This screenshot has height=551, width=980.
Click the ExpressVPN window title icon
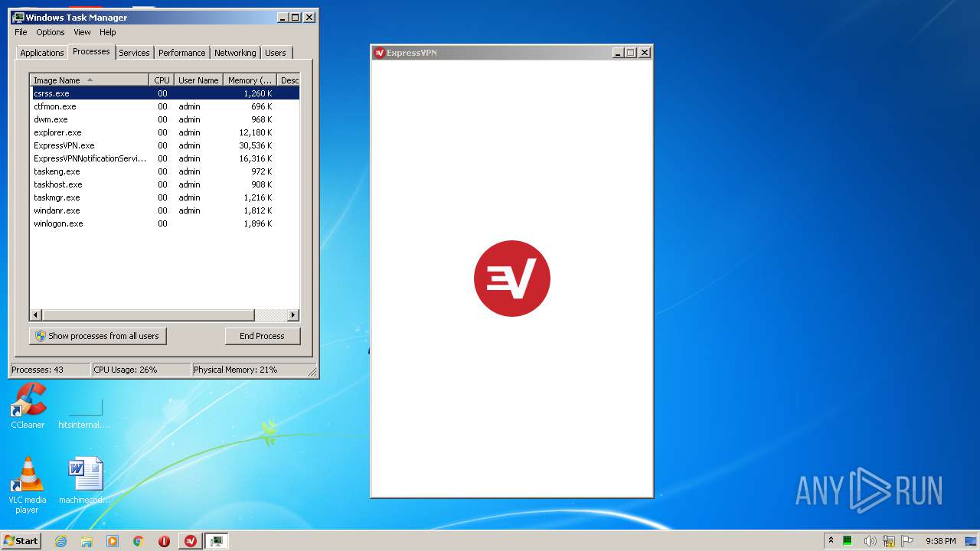tap(379, 53)
